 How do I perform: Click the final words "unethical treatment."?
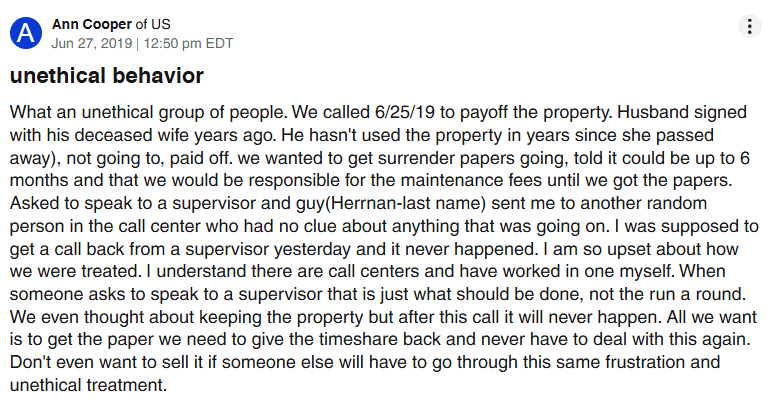pos(89,386)
